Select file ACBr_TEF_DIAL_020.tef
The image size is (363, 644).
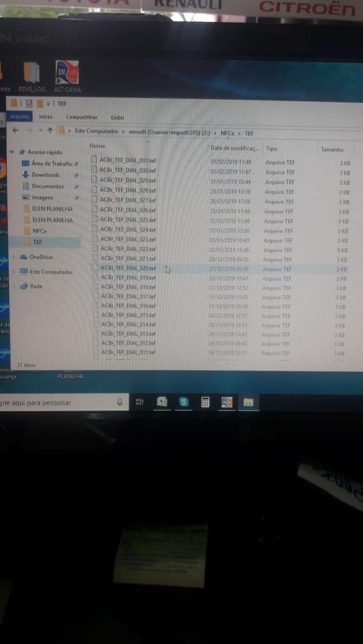tap(128, 268)
